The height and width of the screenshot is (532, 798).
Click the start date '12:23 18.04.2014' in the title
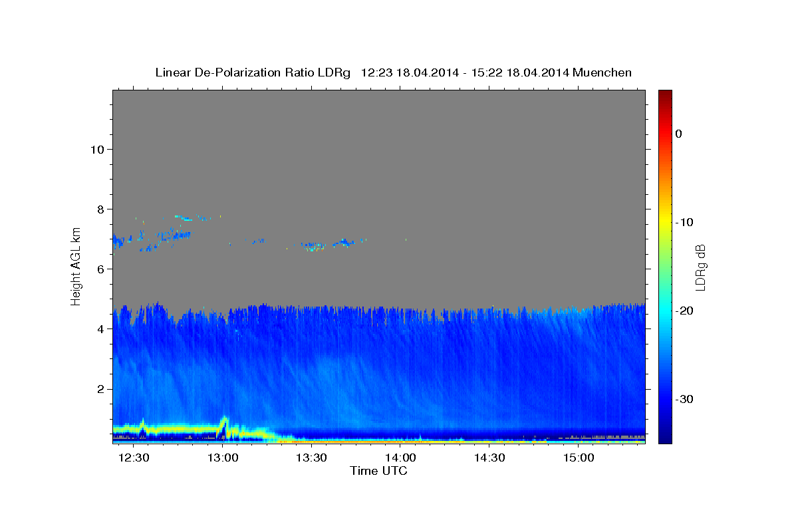[x=410, y=72]
